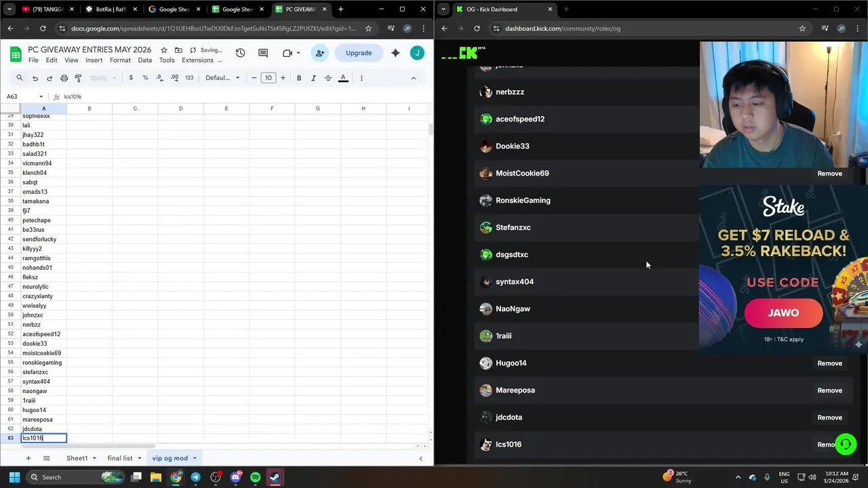Open the three-dot more toolbar options
The height and width of the screenshot is (488, 868).
point(361,78)
